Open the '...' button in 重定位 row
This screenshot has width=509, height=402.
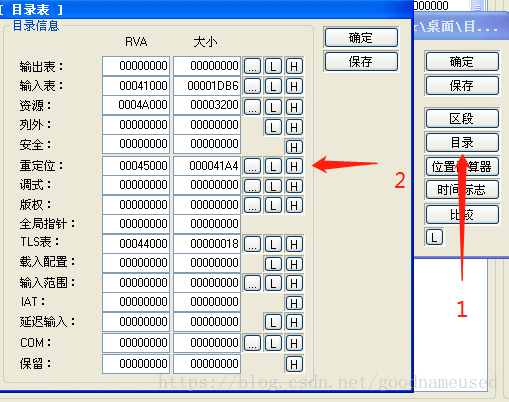pos(252,166)
